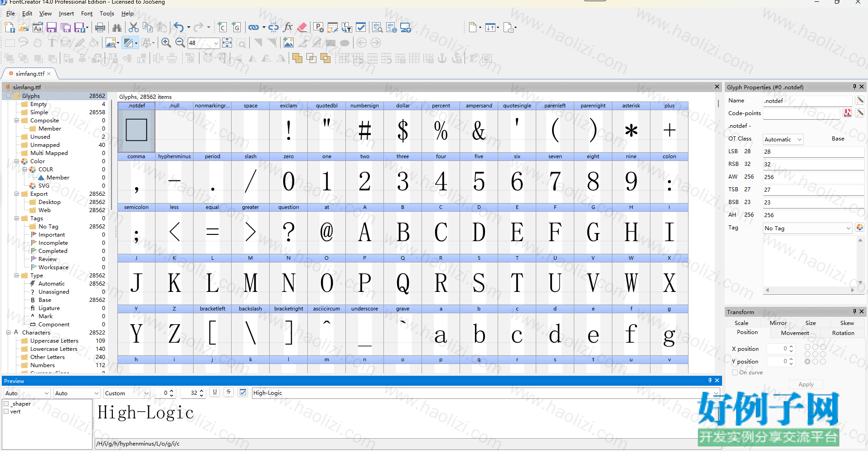Toggle underline in Preview toolbar
Viewport: 868px width, 451px height.
coord(215,393)
